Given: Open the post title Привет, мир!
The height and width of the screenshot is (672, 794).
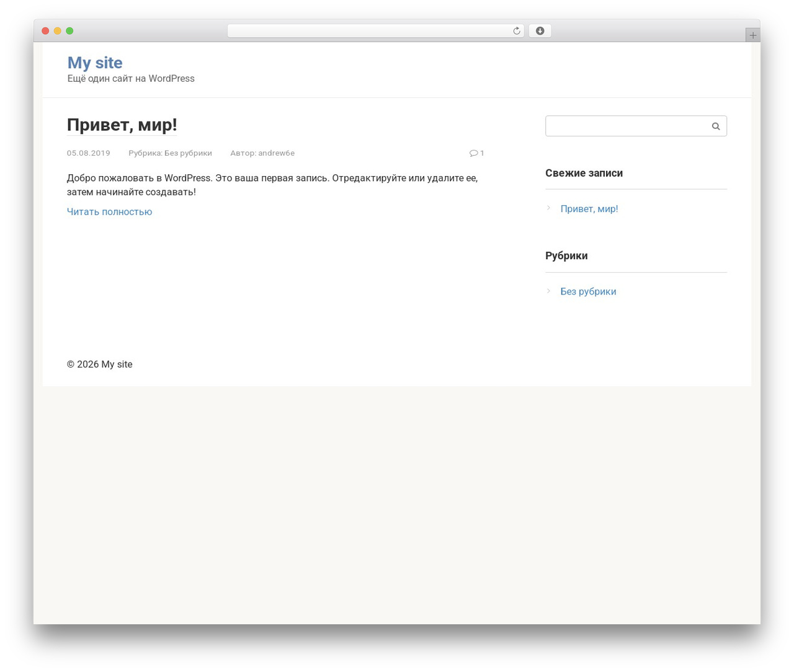Looking at the screenshot, I should tap(122, 125).
